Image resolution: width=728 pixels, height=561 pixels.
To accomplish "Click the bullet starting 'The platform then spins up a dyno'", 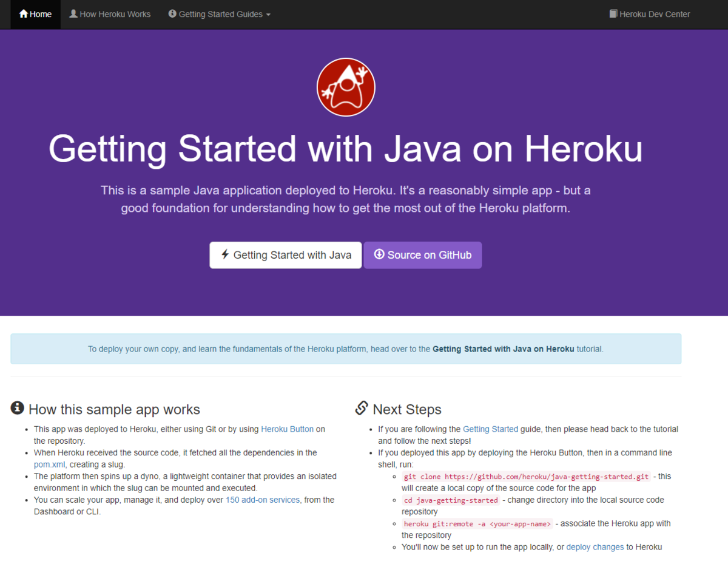I will (185, 482).
